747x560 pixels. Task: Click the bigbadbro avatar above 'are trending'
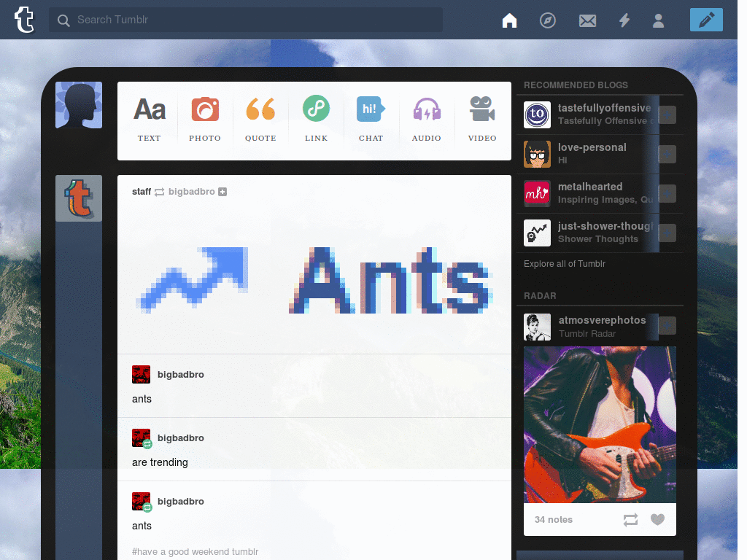(x=141, y=438)
